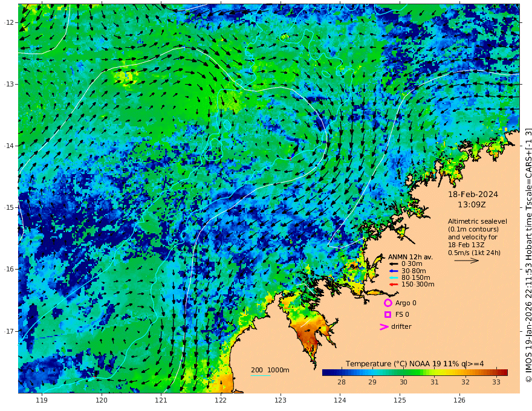Click the '0-30m' legend label
This screenshot has width=532, height=411.
[x=412, y=264]
